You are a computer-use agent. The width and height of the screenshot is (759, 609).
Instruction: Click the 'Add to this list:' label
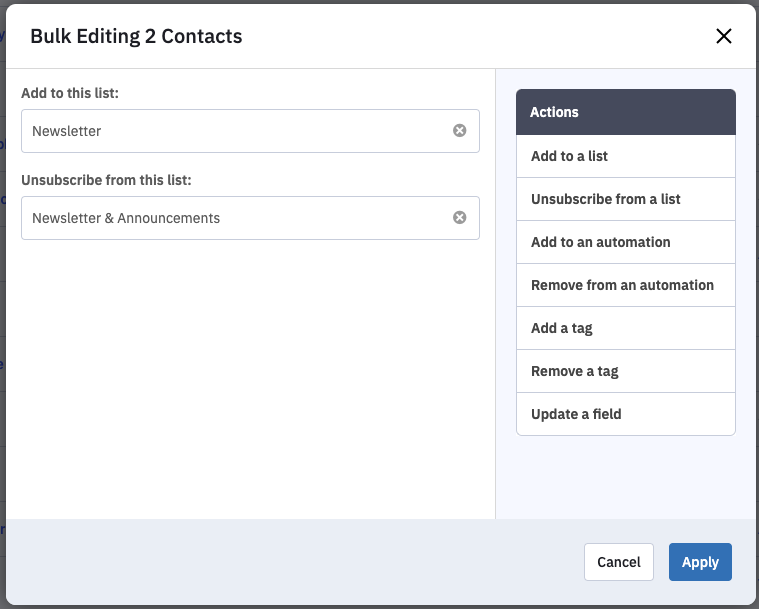pyautogui.click(x=70, y=93)
